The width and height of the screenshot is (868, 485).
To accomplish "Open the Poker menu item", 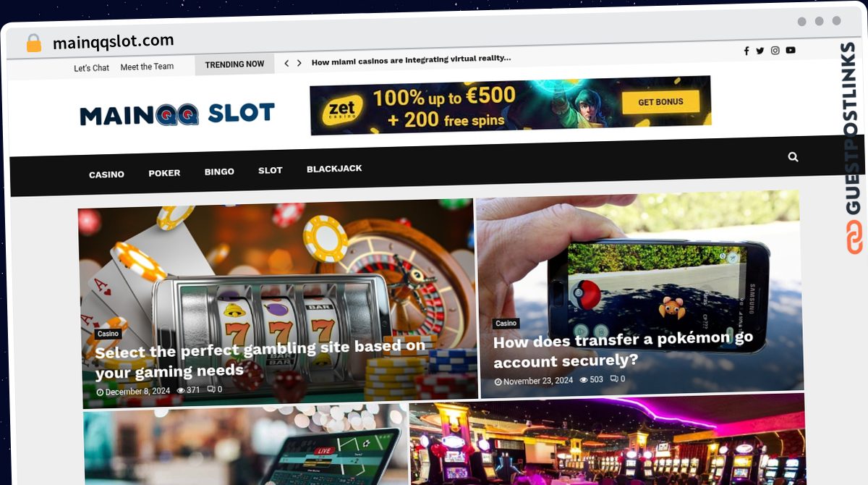I will pyautogui.click(x=164, y=173).
